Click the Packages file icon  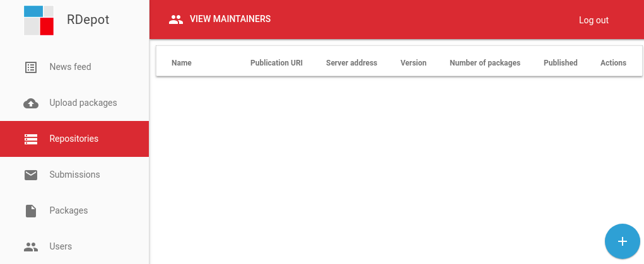tap(31, 211)
